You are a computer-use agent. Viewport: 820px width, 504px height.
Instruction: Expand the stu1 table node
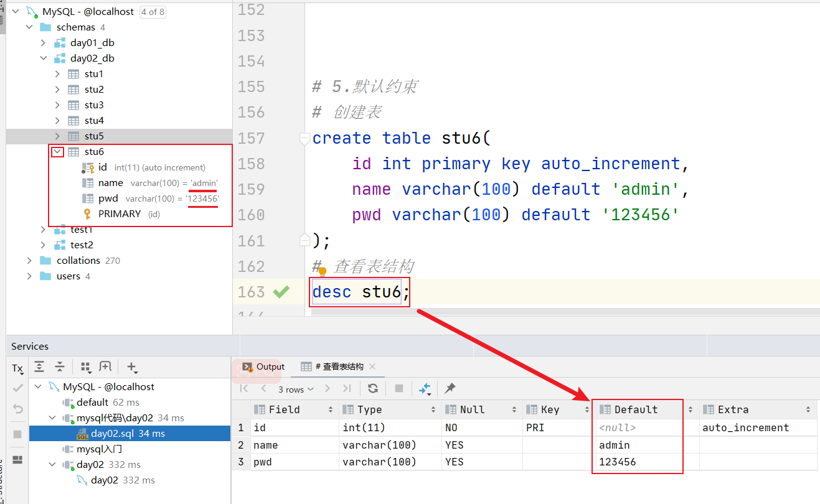pyautogui.click(x=57, y=73)
